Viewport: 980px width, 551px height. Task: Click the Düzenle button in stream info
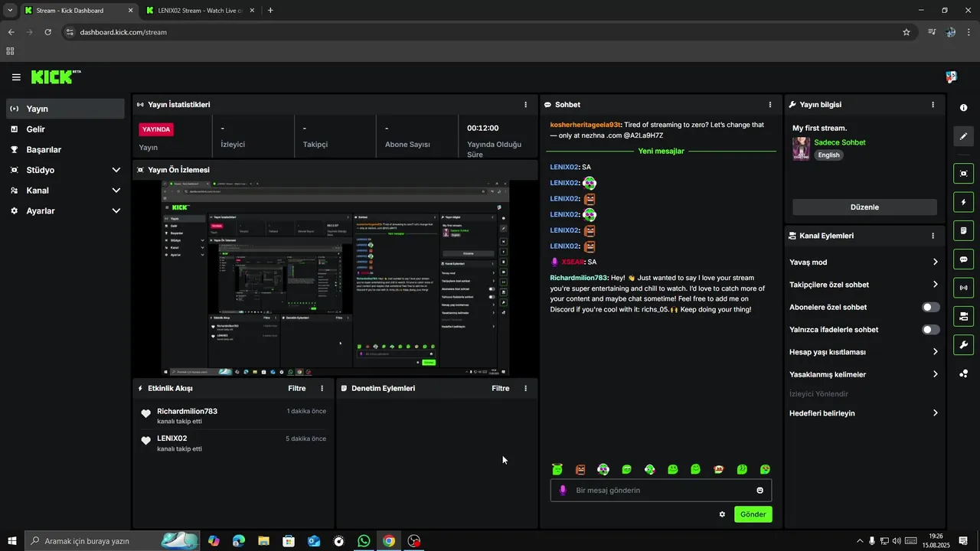click(x=864, y=207)
